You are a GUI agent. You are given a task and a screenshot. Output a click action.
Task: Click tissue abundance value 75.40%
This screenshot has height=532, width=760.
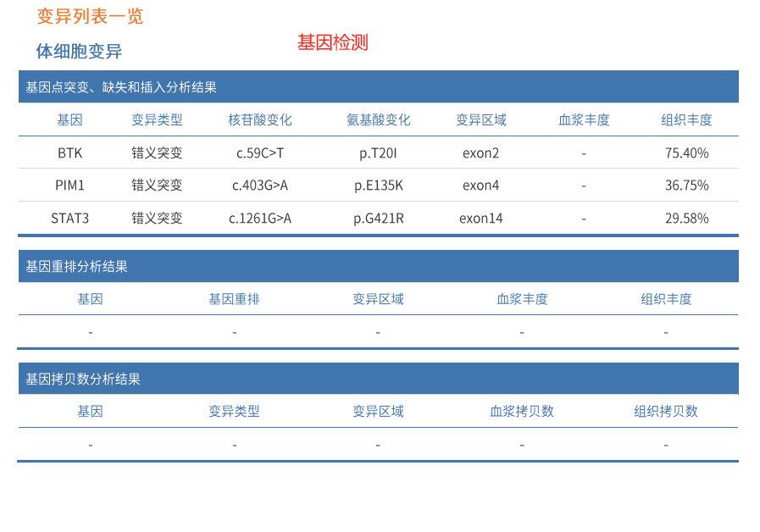[687, 153]
